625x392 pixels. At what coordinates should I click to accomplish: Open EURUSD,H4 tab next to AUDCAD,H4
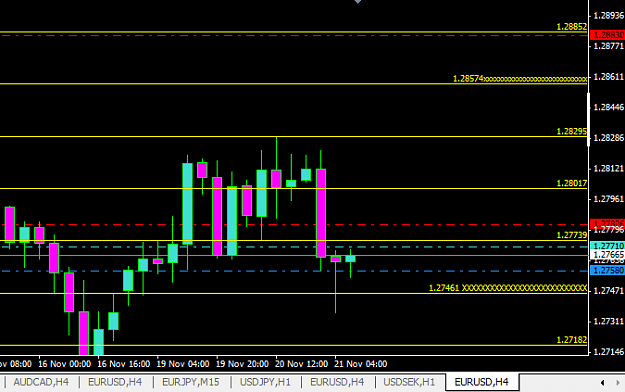[115, 382]
